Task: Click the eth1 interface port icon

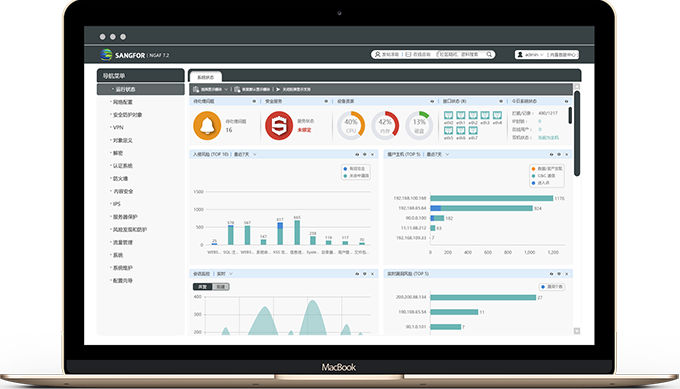Action: click(461, 115)
